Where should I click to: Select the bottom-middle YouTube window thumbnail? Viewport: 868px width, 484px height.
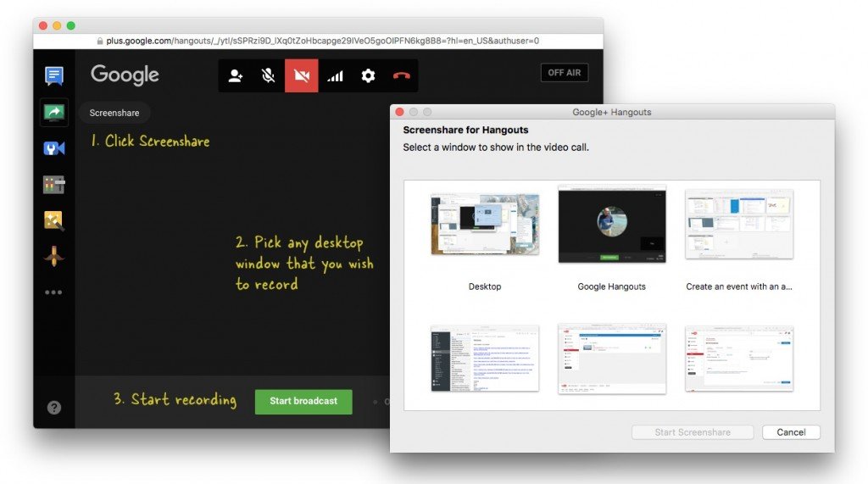612,359
